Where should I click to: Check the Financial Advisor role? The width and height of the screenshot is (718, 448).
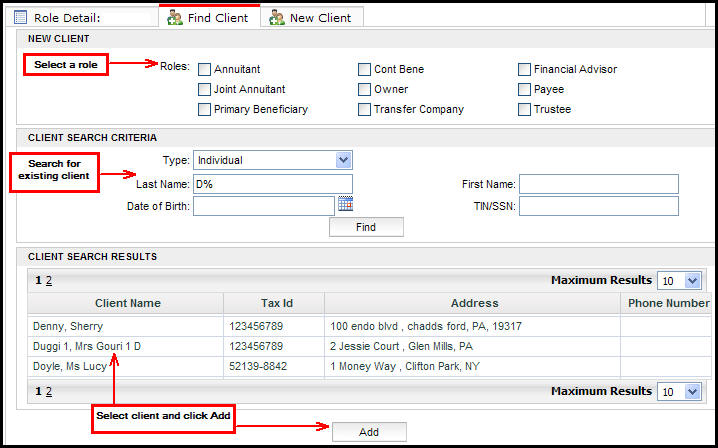(x=524, y=69)
